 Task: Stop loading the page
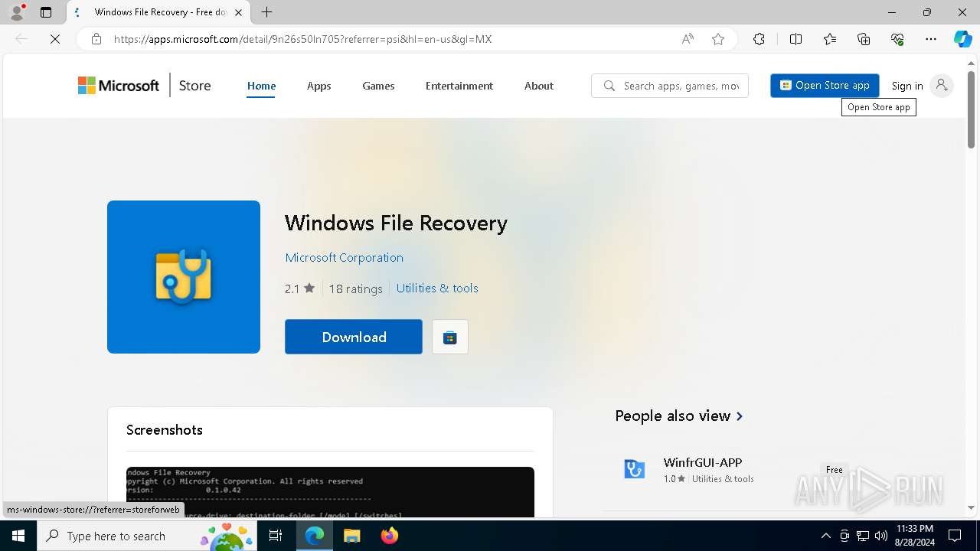(55, 39)
